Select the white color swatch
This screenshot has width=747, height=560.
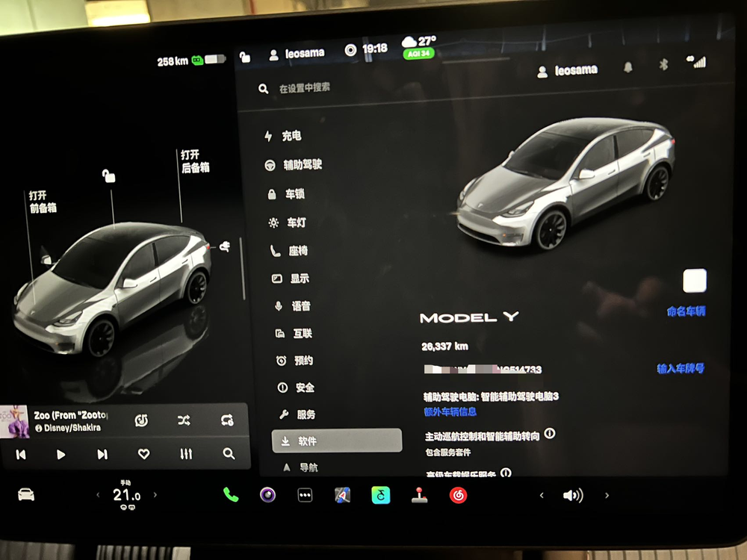pyautogui.click(x=695, y=280)
